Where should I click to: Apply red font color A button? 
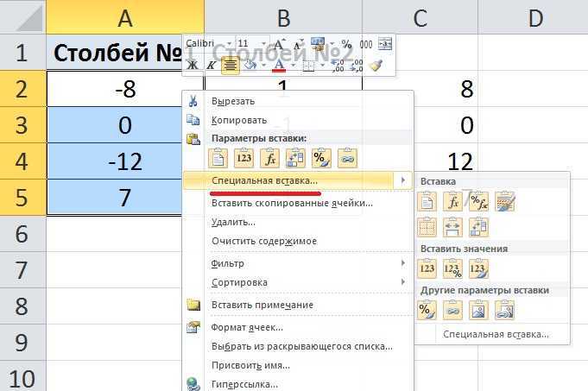(279, 66)
